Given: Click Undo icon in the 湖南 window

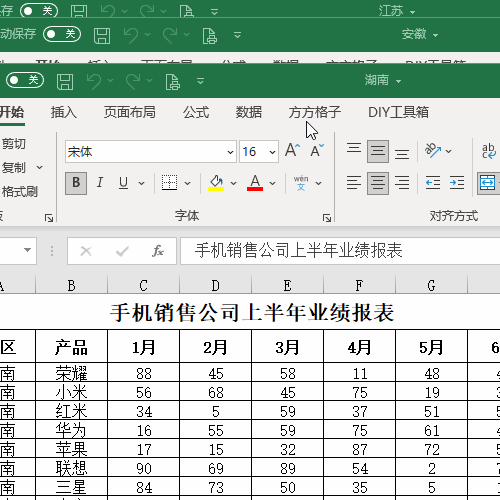Looking at the screenshot, I should pyautogui.click(x=94, y=81).
